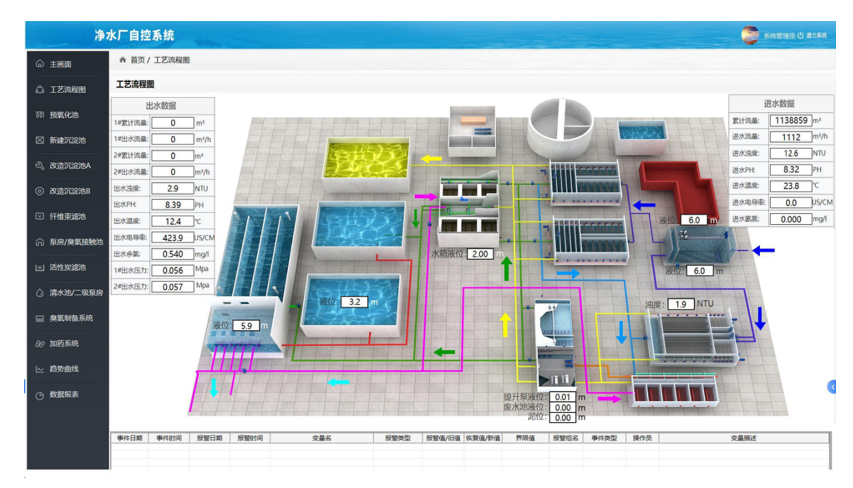This screenshot has width=853, height=488.
Task: Click 浊度 value 1.9 NTU
Action: click(x=681, y=304)
